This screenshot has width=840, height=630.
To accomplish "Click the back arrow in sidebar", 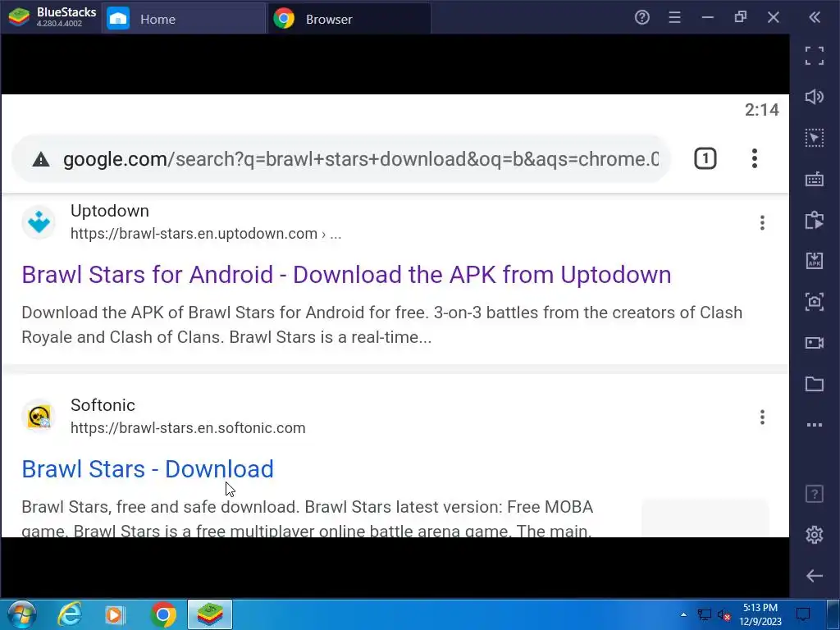I will point(815,576).
